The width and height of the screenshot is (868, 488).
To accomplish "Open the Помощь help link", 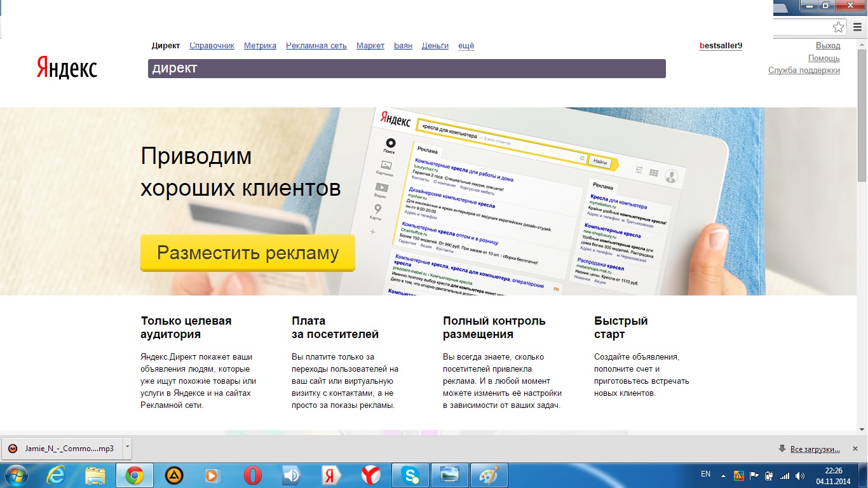I will point(824,58).
